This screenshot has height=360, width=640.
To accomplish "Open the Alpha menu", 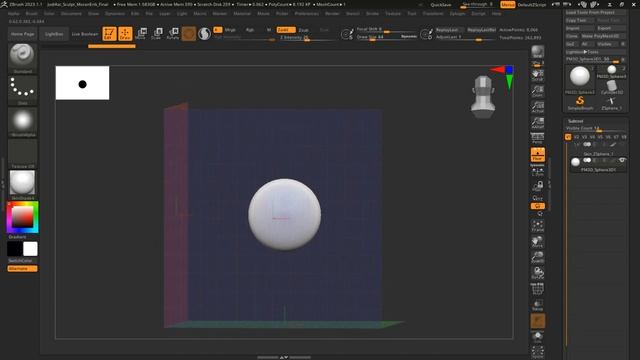I will point(13,13).
